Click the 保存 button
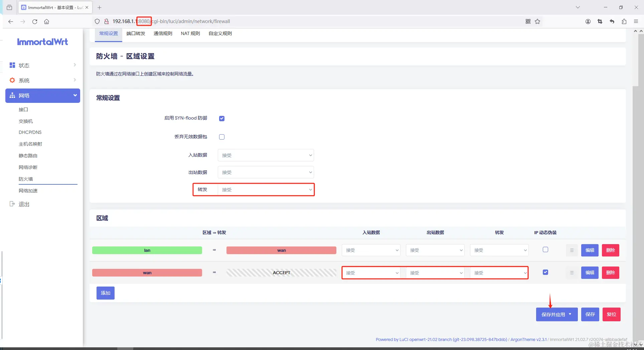 [590, 314]
